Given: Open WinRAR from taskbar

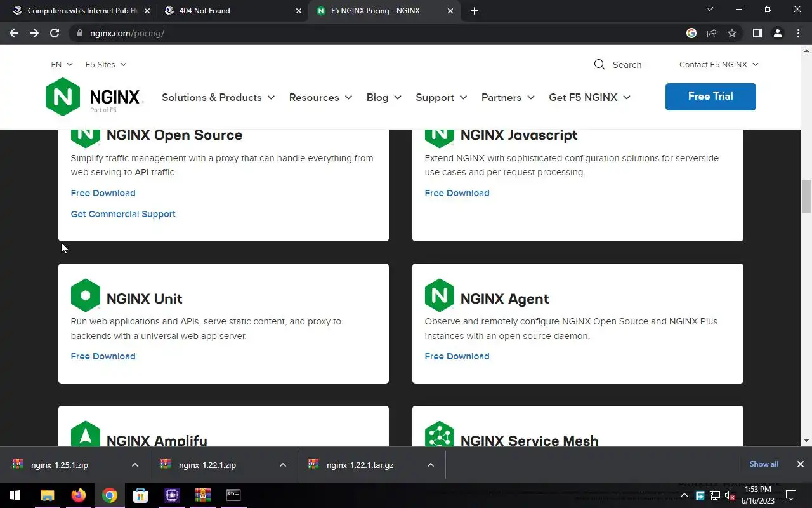Looking at the screenshot, I should click(202, 495).
